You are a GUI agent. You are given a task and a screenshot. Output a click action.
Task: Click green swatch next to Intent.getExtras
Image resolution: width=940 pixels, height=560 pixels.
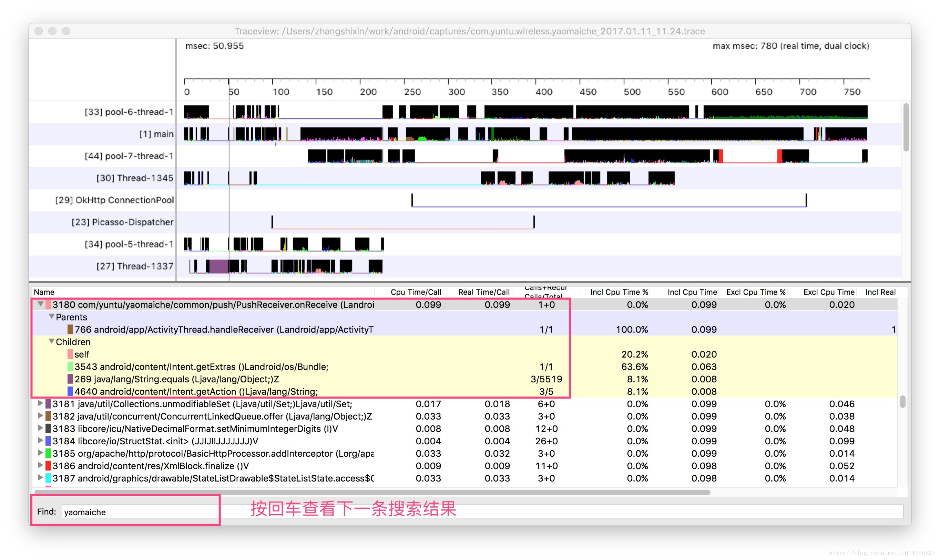(70, 367)
